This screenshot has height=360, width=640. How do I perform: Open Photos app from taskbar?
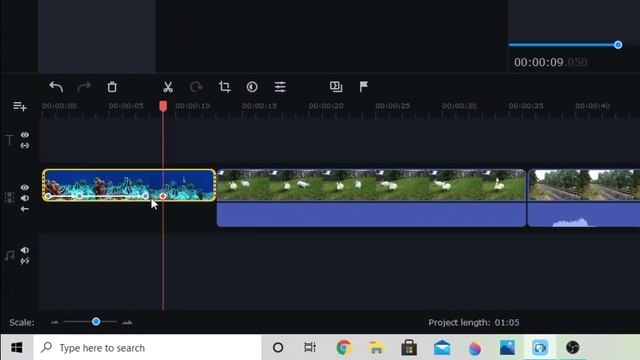coord(507,347)
